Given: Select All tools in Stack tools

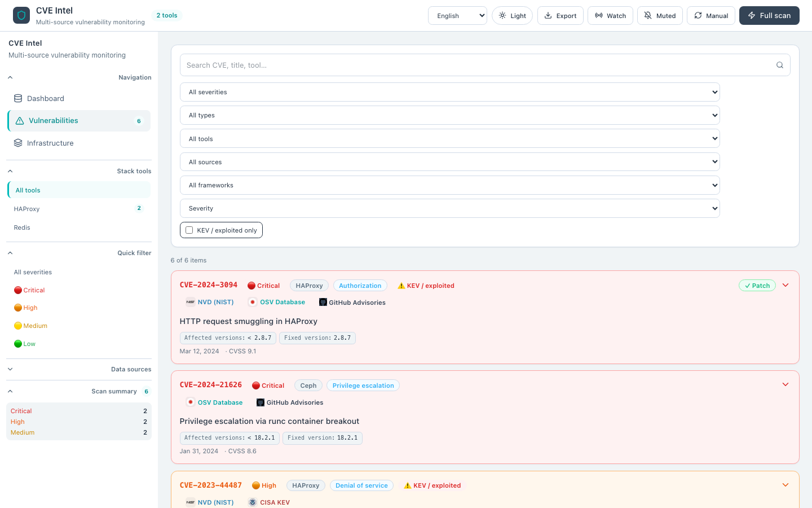Looking at the screenshot, I should pos(79,190).
